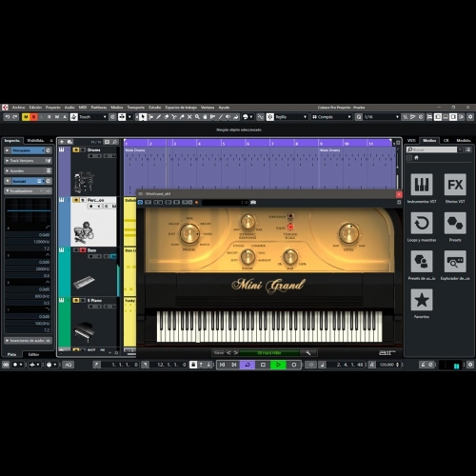Click wrench settings icon in MiniGrand
Viewport: 476px width, 476px height.
(x=307, y=353)
